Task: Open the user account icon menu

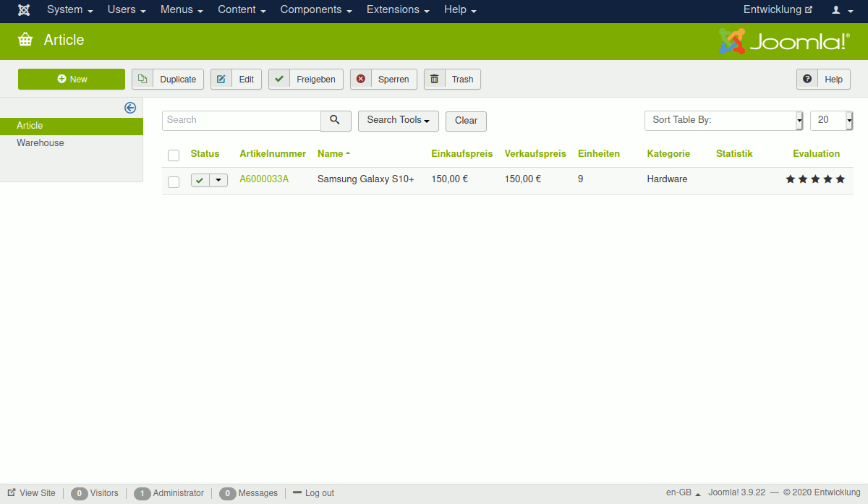Action: click(x=841, y=10)
